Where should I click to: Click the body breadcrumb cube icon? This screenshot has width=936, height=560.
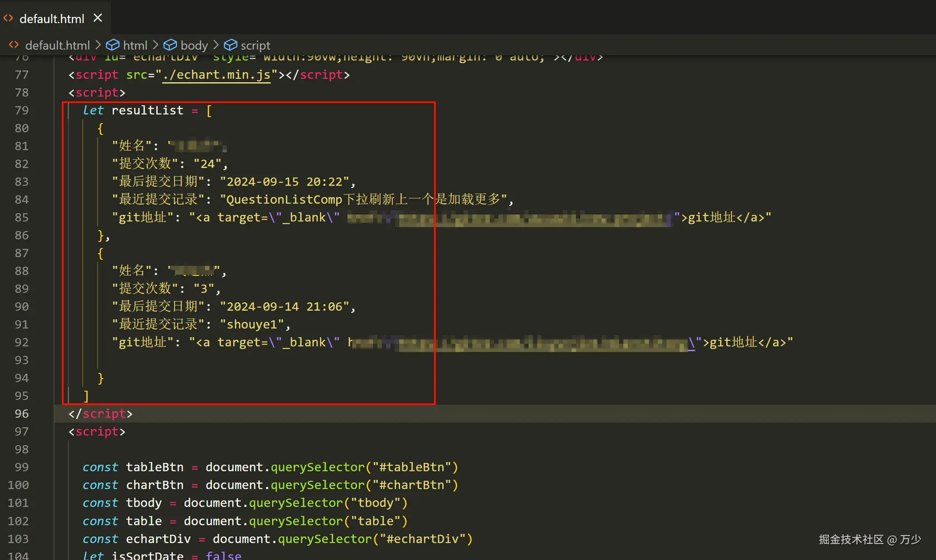coord(170,45)
